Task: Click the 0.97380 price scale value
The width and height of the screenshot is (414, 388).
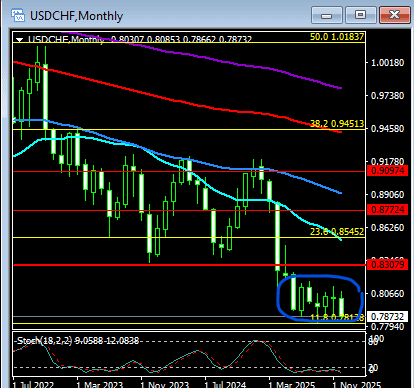Action: (x=388, y=96)
